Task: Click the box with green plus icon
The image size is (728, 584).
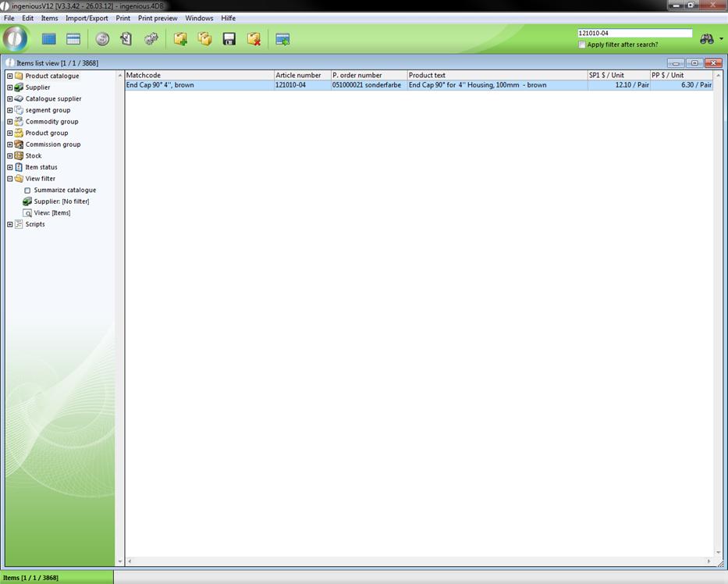Action: coord(180,39)
